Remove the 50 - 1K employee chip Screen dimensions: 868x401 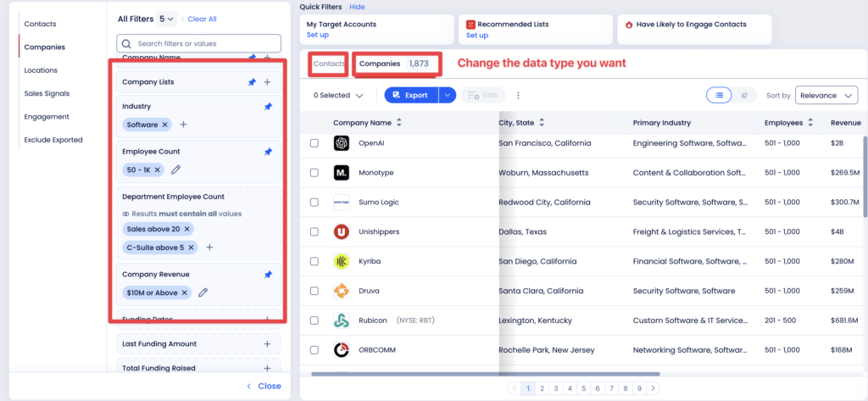(157, 170)
